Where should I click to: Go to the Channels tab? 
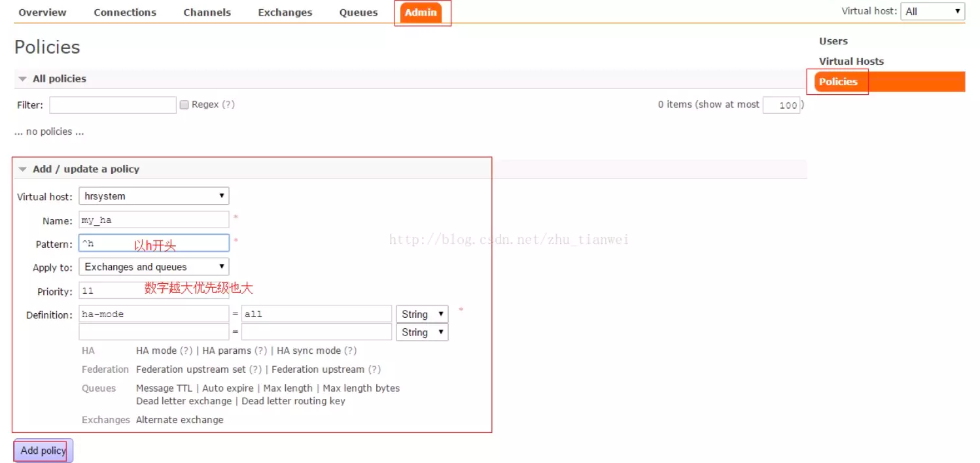pos(207,12)
